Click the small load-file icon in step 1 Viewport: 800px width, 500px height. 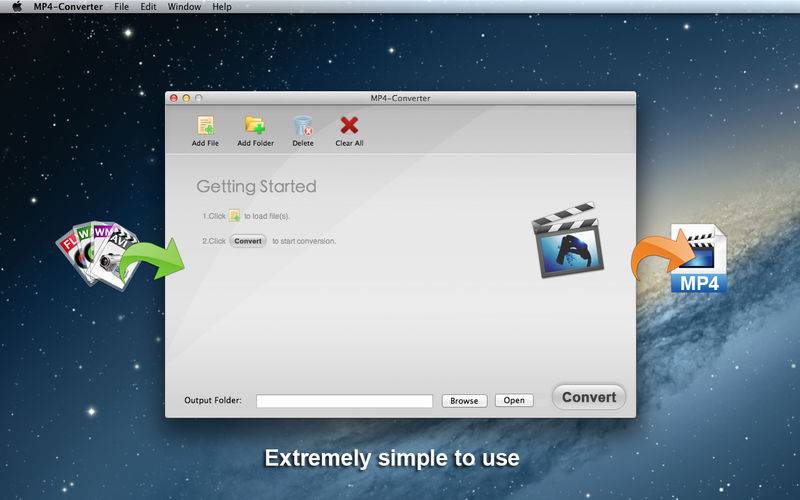coord(234,216)
